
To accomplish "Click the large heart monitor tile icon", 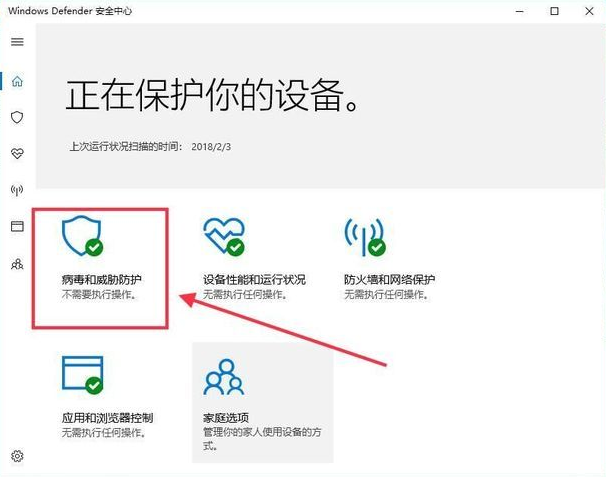I will point(222,236).
